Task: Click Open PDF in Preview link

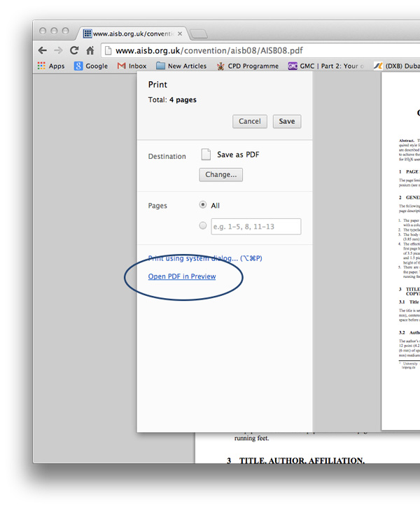Action: click(x=182, y=276)
